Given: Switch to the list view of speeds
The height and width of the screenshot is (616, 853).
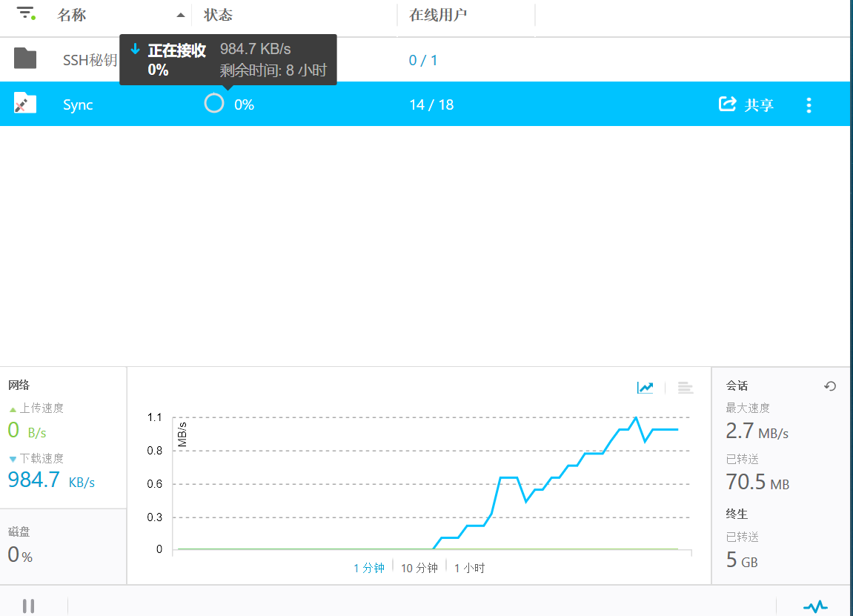Looking at the screenshot, I should tap(686, 388).
